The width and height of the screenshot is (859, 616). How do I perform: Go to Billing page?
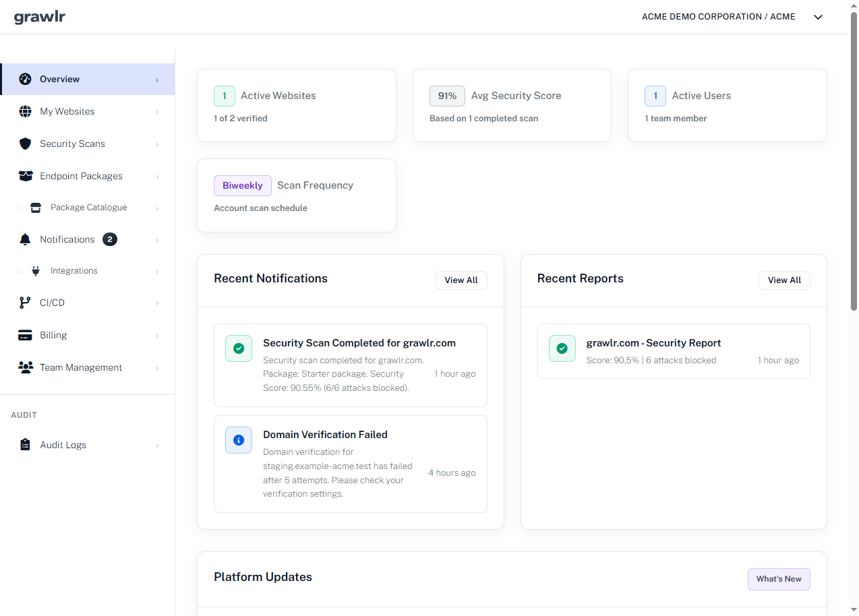pyautogui.click(x=88, y=335)
